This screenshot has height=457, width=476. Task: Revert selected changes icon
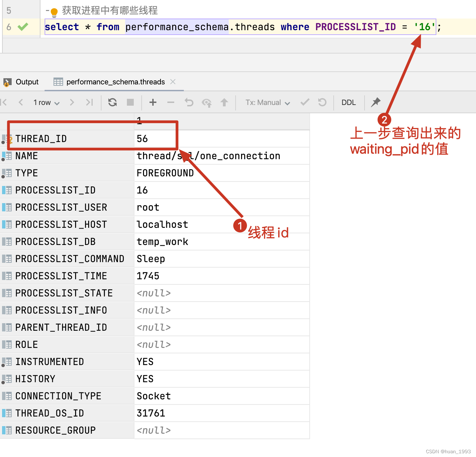pyautogui.click(x=189, y=102)
